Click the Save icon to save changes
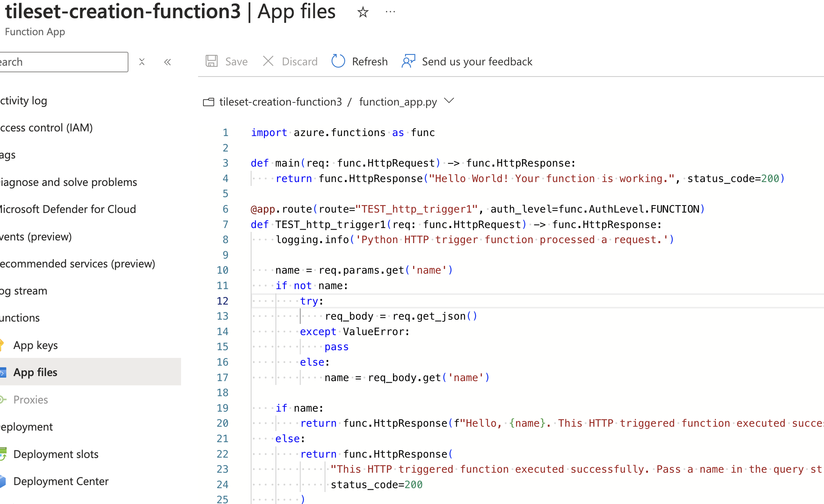 tap(211, 61)
